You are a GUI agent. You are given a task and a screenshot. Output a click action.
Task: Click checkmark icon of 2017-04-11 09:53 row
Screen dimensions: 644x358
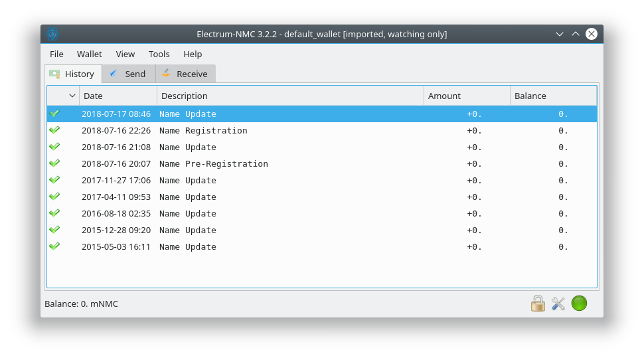point(54,197)
